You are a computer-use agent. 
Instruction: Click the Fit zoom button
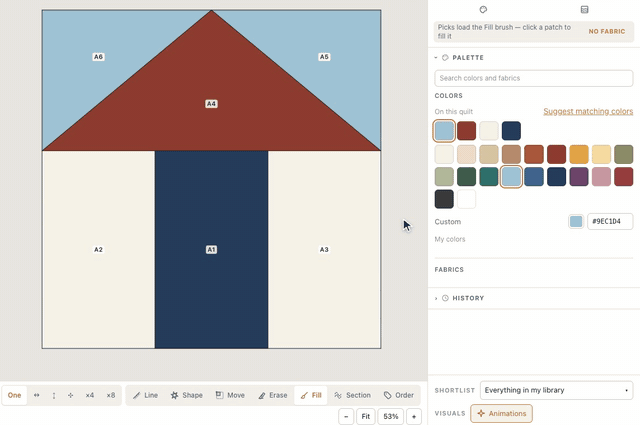pos(366,416)
